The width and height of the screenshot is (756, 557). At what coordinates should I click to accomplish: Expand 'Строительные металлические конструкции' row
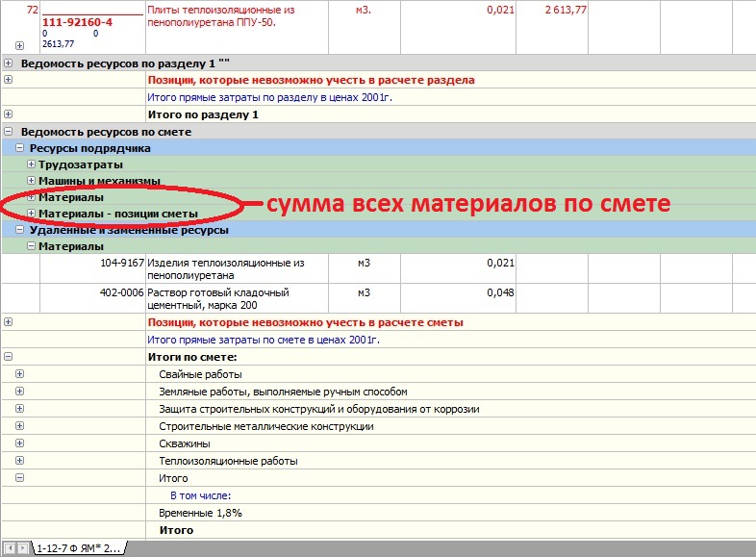click(19, 426)
